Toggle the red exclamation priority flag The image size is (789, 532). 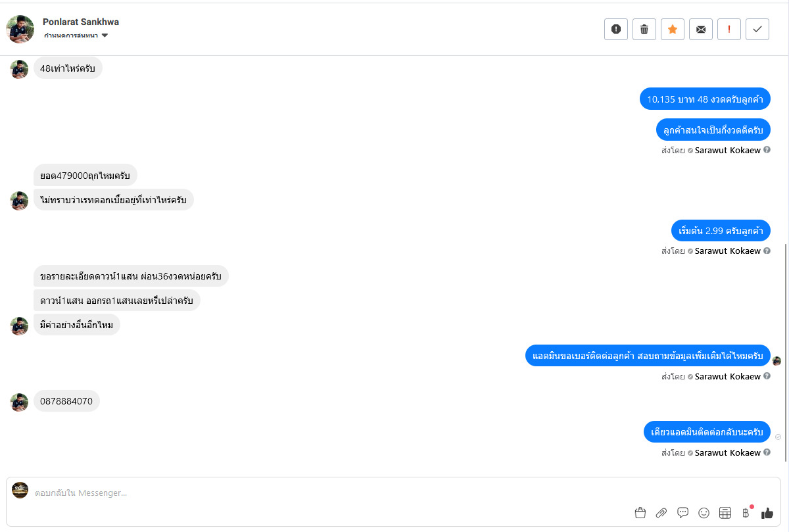[729, 29]
